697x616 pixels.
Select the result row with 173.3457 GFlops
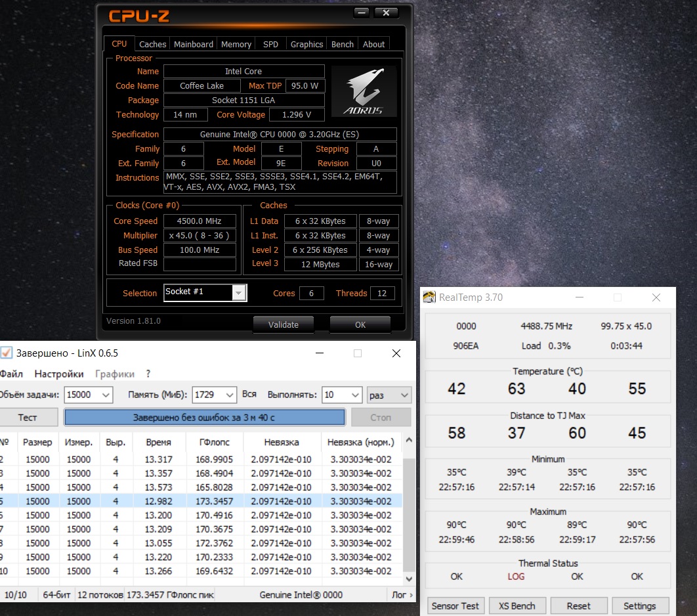[x=201, y=501]
